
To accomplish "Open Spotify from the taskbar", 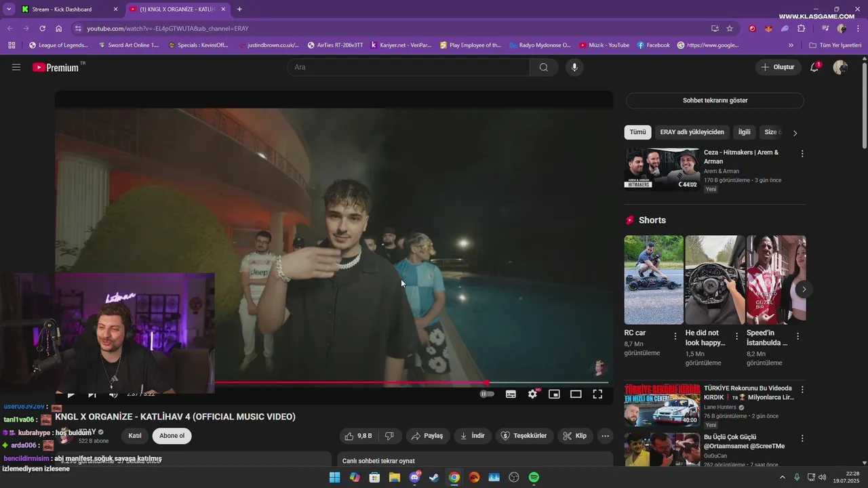I will 534,477.
